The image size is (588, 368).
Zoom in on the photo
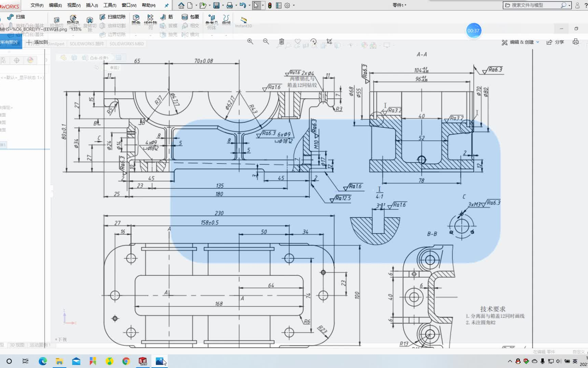250,41
